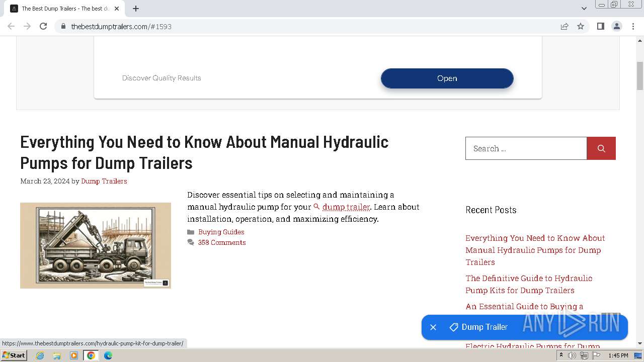Viewport: 644px width, 362px height.
Task: Open the 358 Comments link
Action: (x=221, y=242)
